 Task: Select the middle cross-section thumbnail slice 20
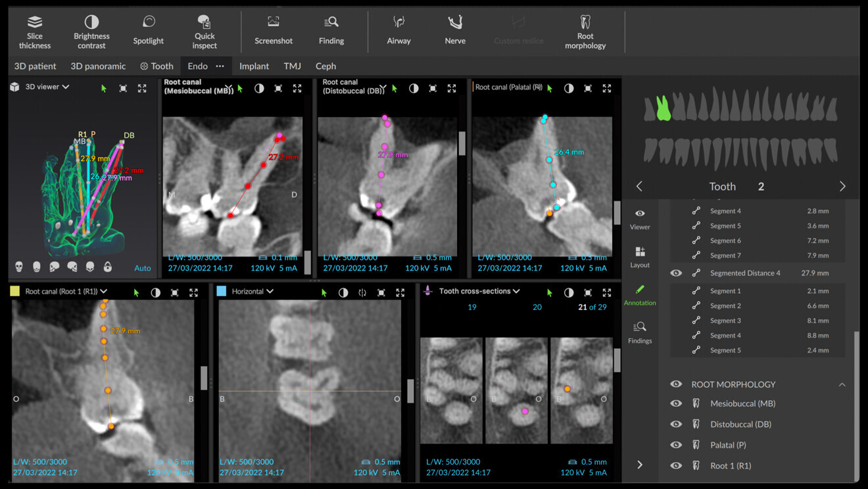[517, 388]
